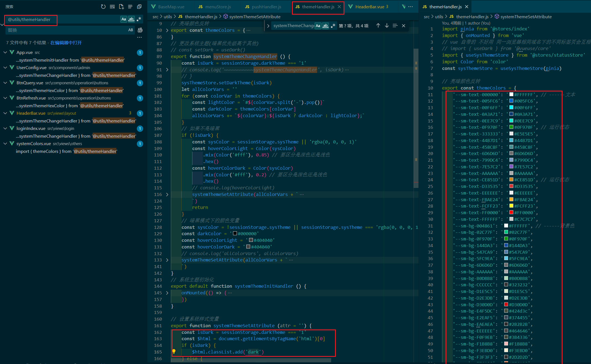Expand folded themeColors block on line 10
The width and height of the screenshot is (591, 364).
click(x=167, y=30)
